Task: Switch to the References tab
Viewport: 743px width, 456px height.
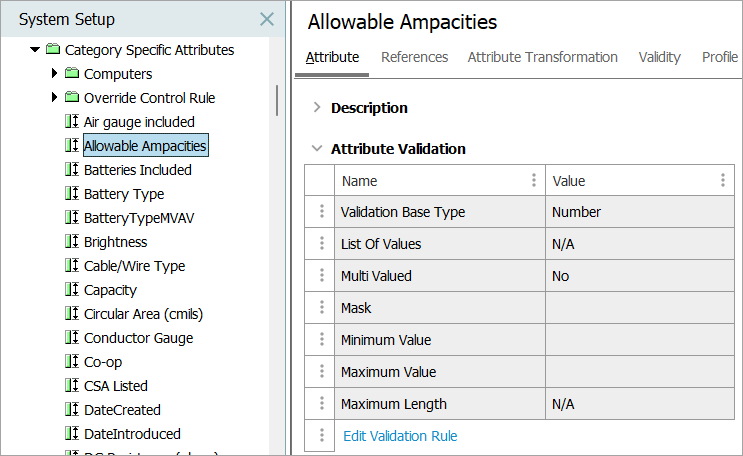Action: coord(414,57)
